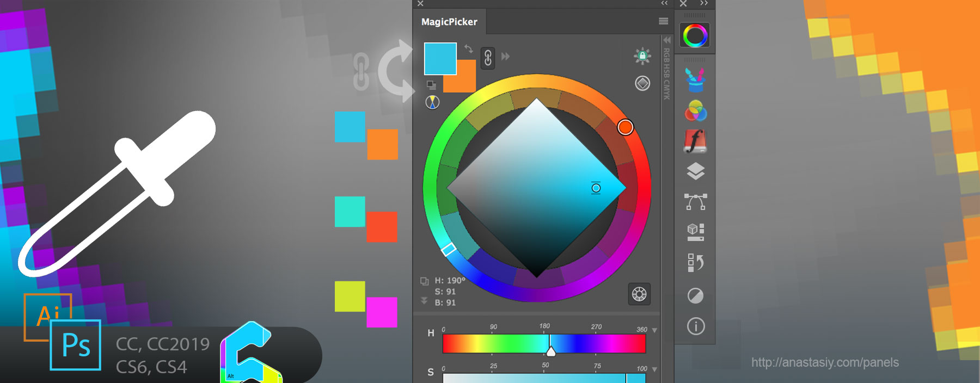Click the S saturation slider bar

coord(544,378)
